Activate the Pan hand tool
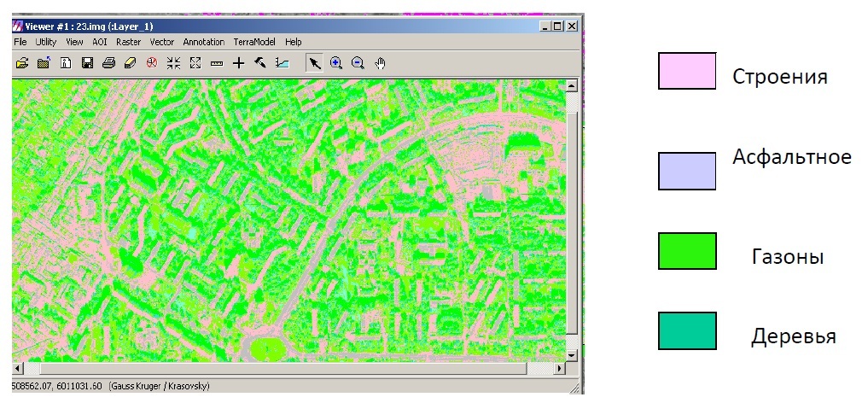 (381, 62)
